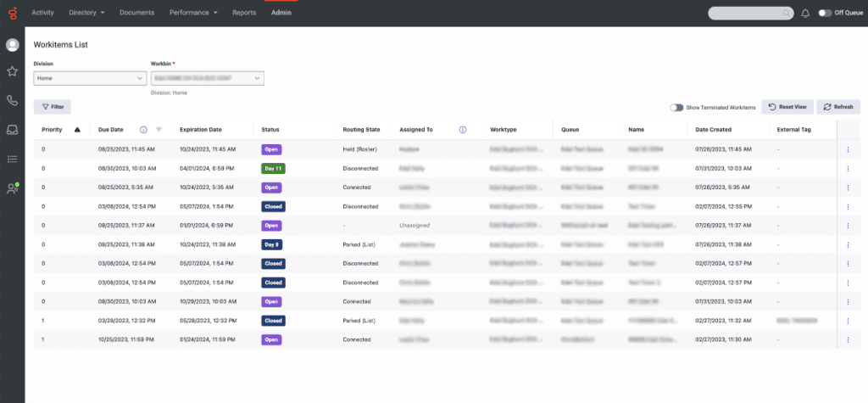Viewport: 868px width, 403px height.
Task: Click the Filter button
Action: (x=53, y=107)
